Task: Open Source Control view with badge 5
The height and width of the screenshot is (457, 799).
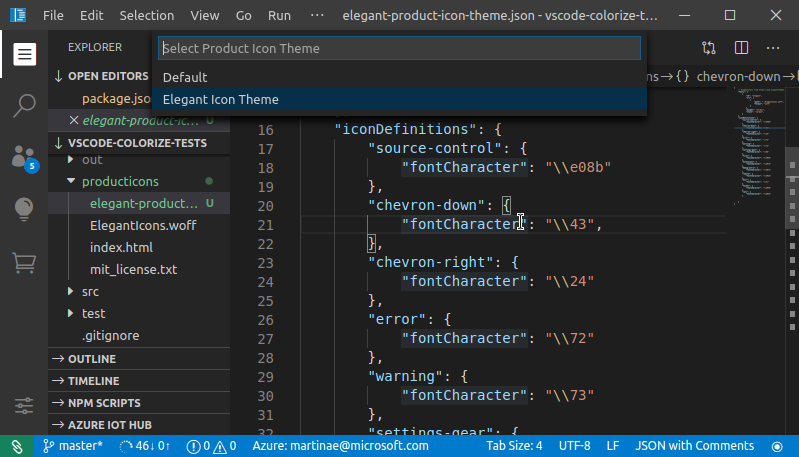Action: click(x=24, y=157)
